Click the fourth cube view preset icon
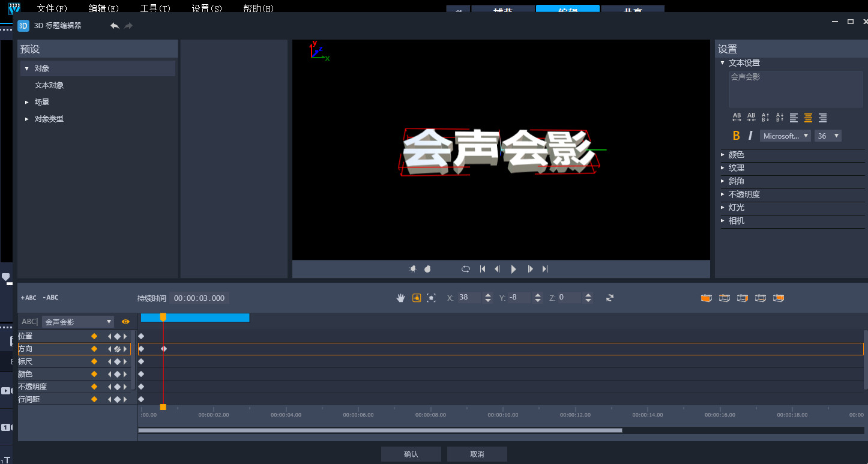 [761, 298]
